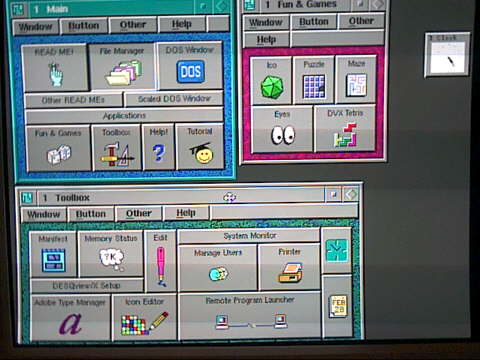The width and height of the screenshot is (480, 360).
Task: Select the small Clock window thumbnail
Action: pos(448,55)
